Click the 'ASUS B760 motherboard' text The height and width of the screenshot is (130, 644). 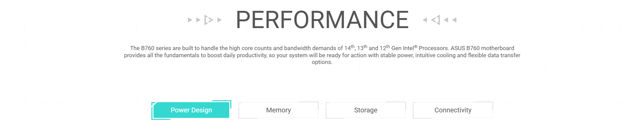point(482,48)
